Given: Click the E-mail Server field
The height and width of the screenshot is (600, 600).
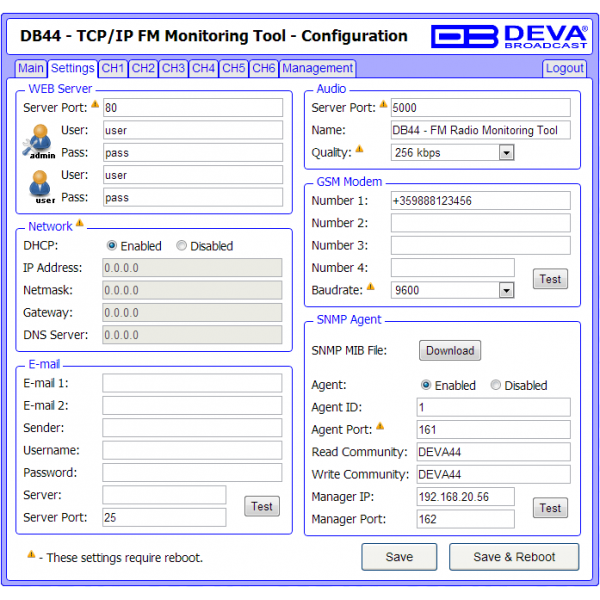Looking at the screenshot, I should (x=164, y=495).
